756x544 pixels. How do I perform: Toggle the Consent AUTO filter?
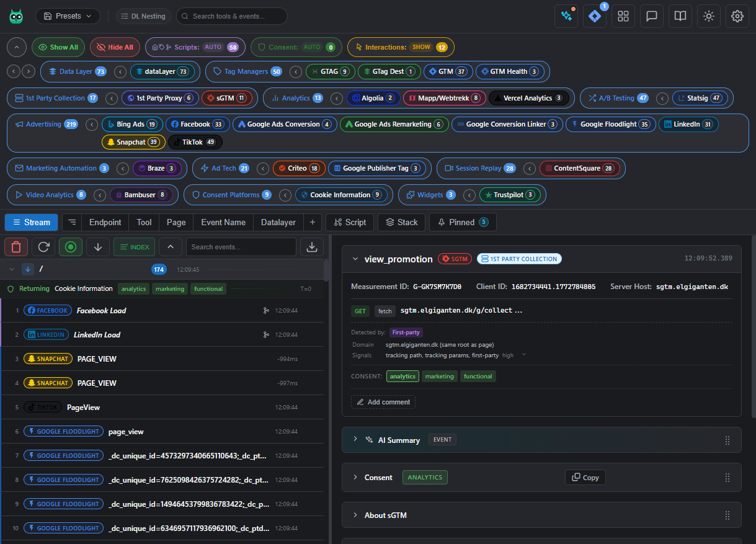point(296,47)
